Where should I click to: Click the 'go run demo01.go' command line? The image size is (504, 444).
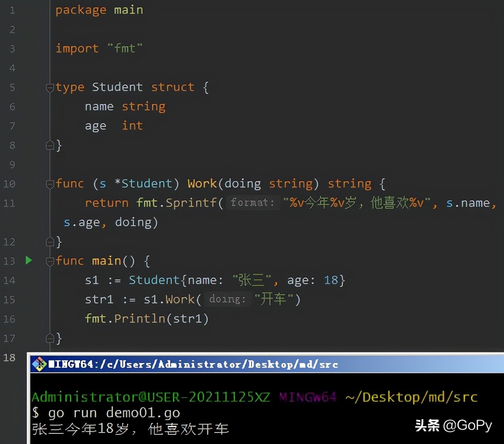click(106, 413)
